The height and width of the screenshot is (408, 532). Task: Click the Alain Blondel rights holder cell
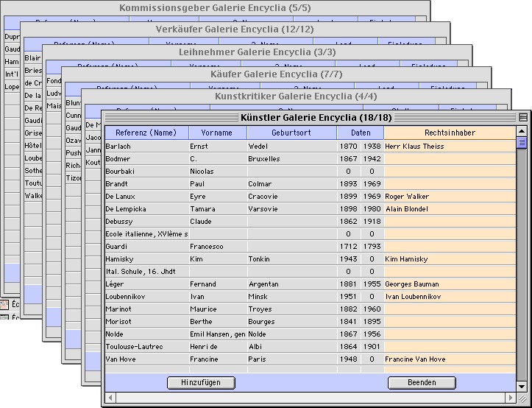(x=450, y=209)
